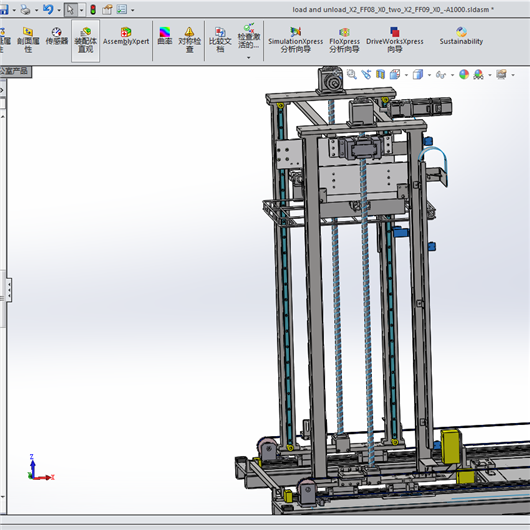Open the Print tool
This screenshot has height=530, width=530.
click(x=25, y=10)
